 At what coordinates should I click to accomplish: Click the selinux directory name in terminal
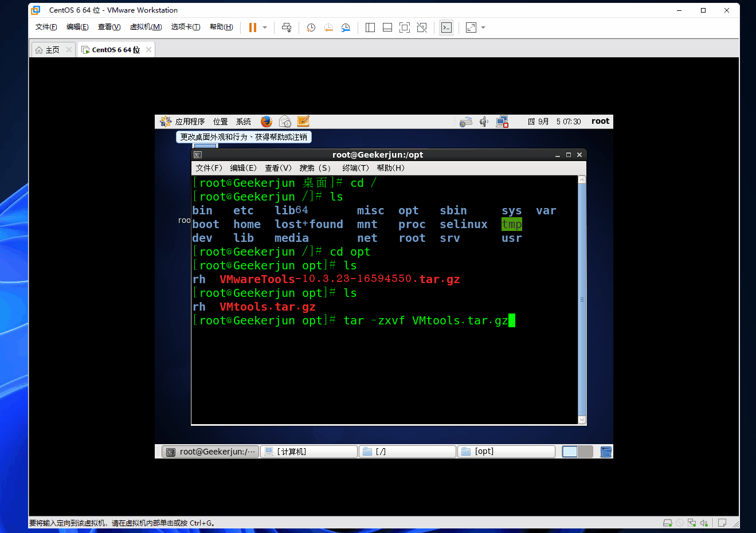pos(464,224)
